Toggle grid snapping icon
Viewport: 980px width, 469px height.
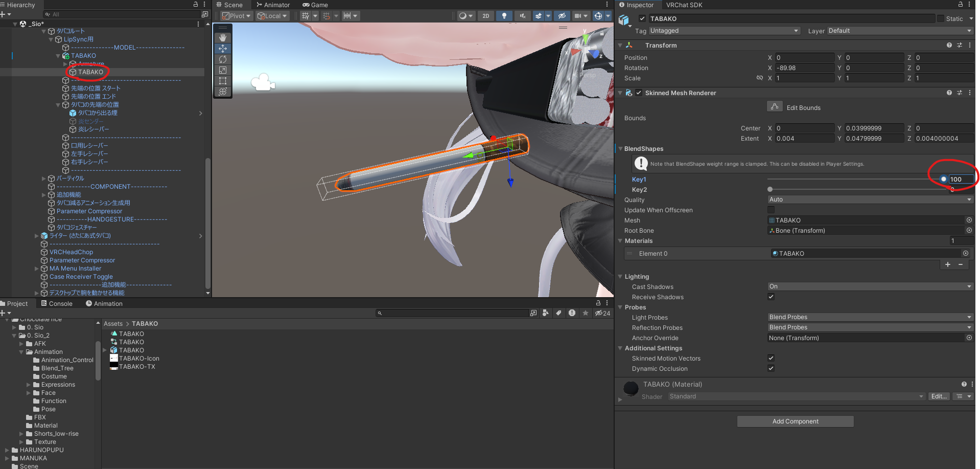point(327,16)
